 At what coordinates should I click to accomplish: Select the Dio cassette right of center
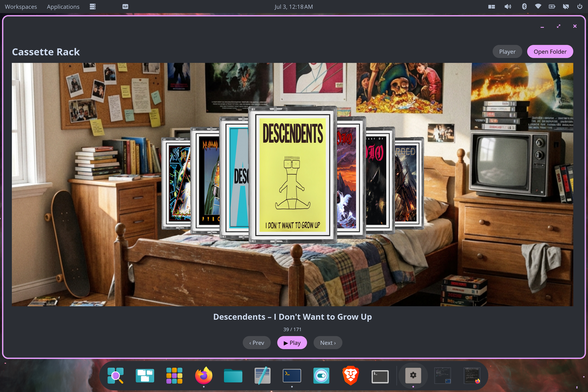click(350, 178)
